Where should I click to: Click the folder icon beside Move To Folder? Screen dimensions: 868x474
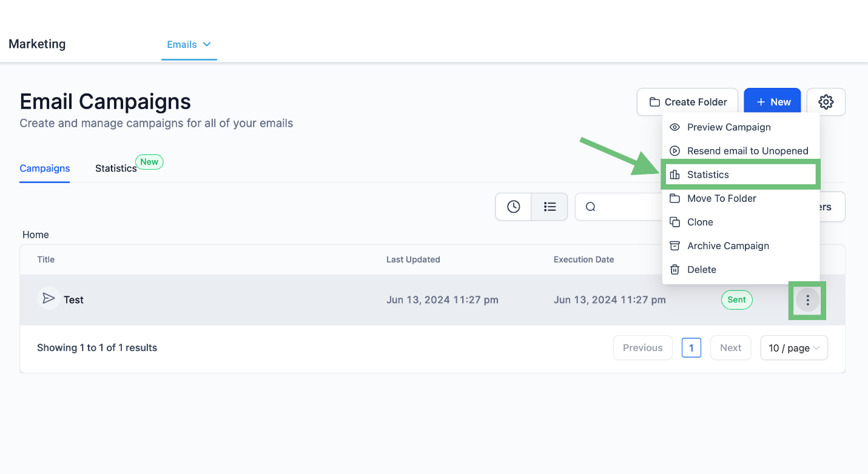click(x=675, y=198)
